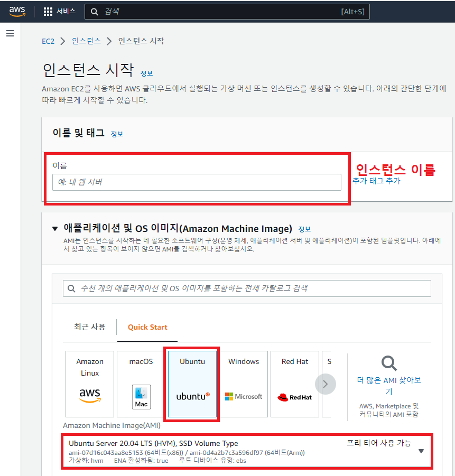Collapse the Application and OS Images section
Screen dimensions: 455x476
[x=55, y=229]
